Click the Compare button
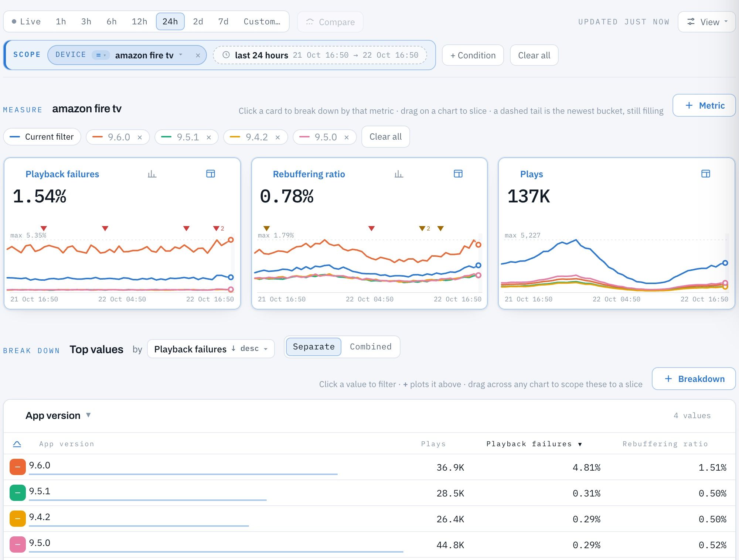 (330, 22)
